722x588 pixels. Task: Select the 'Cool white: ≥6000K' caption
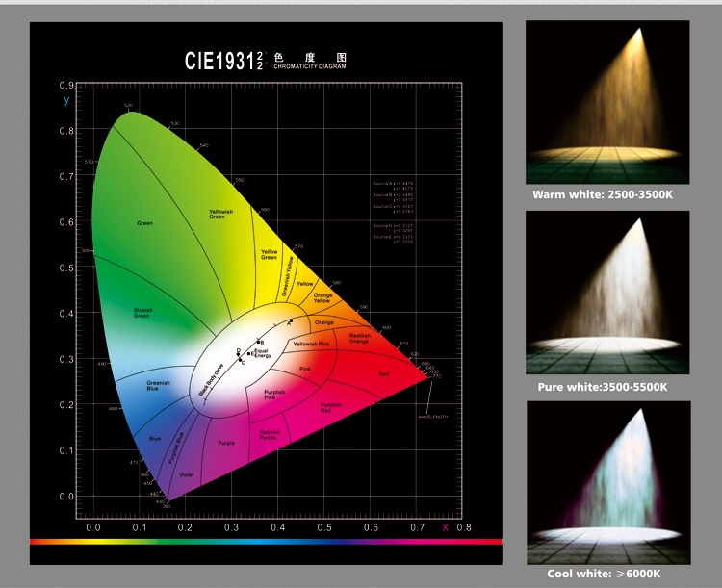pos(604,574)
